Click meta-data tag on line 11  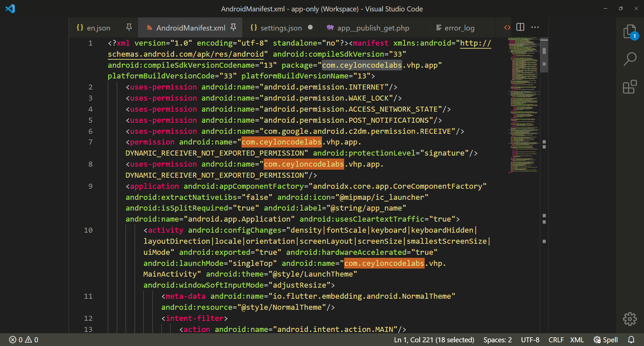click(x=185, y=296)
